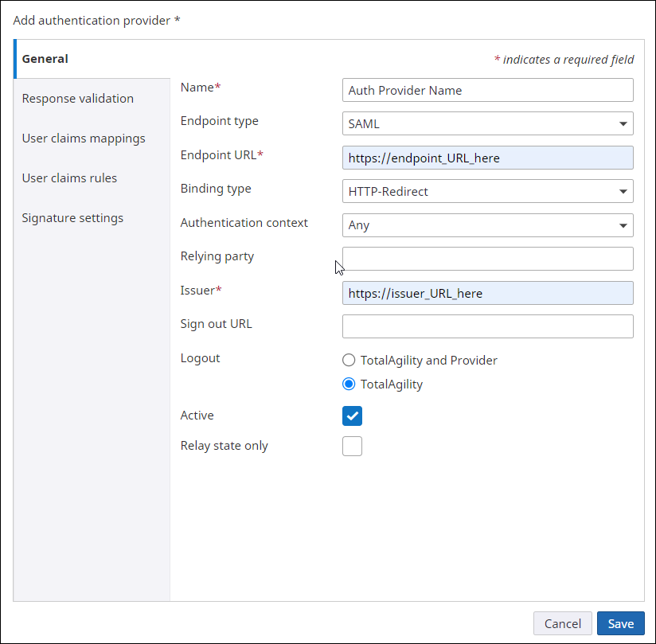The height and width of the screenshot is (644, 656).
Task: Click the Save button
Action: (620, 623)
